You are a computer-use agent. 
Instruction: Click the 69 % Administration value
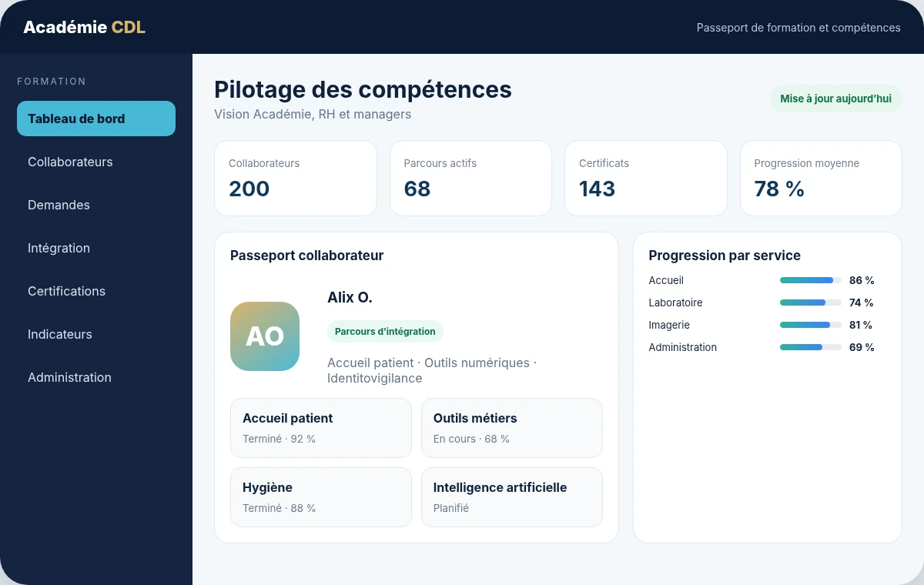[x=862, y=347]
